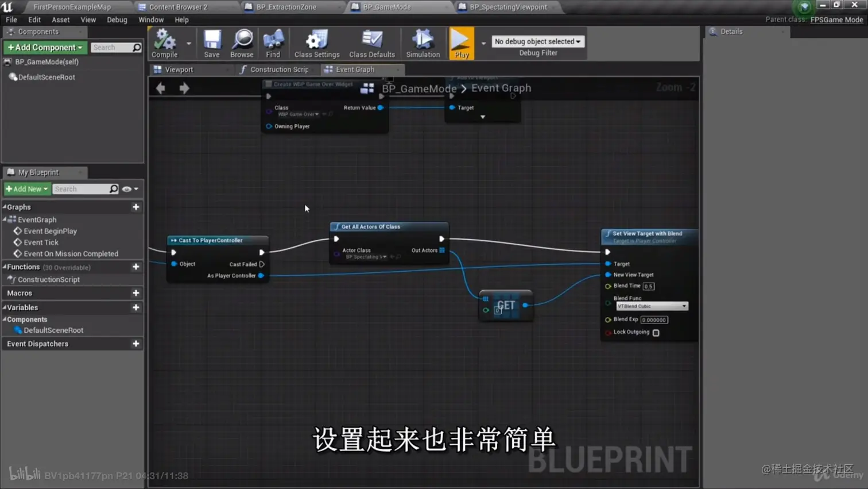Click the Play toolbar icon

(462, 43)
